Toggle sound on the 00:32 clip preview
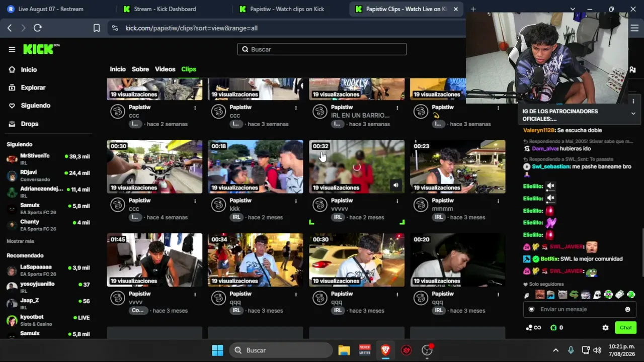Screen dimensions: 644x362 (396, 185)
